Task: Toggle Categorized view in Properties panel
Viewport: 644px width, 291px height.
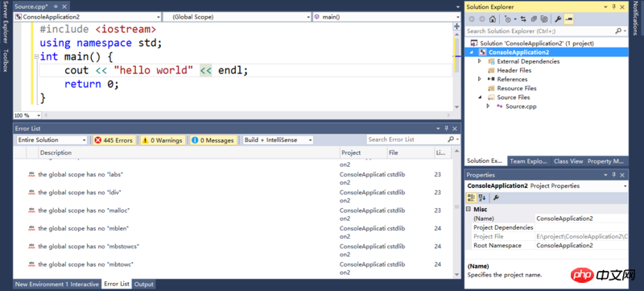Action: coord(472,197)
